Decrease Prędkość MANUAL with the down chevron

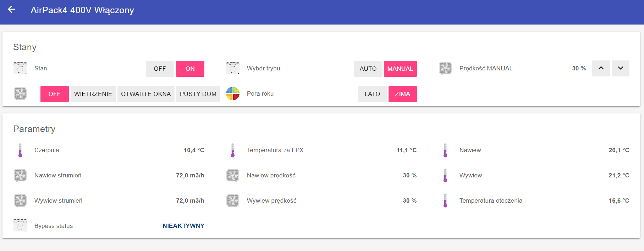[x=621, y=68]
